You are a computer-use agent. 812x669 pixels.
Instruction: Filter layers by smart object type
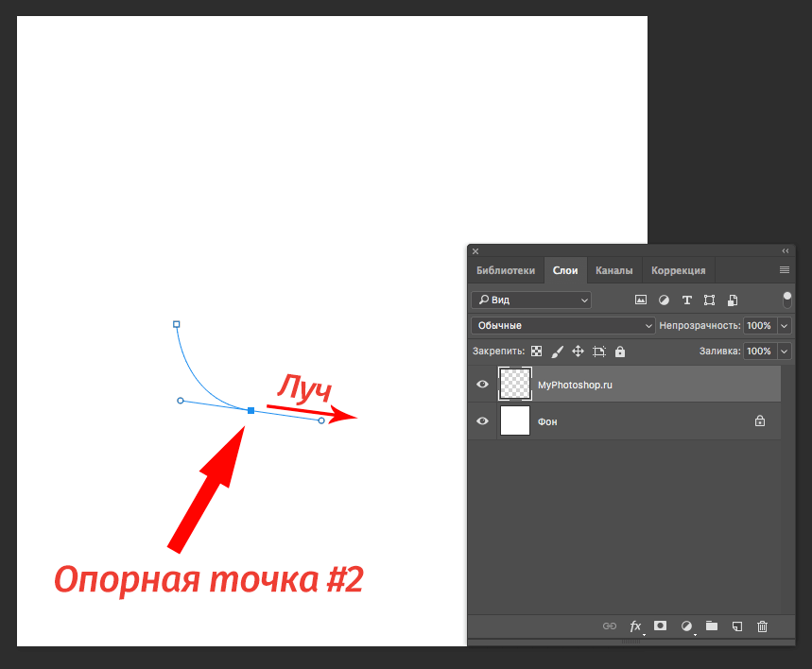[733, 300]
